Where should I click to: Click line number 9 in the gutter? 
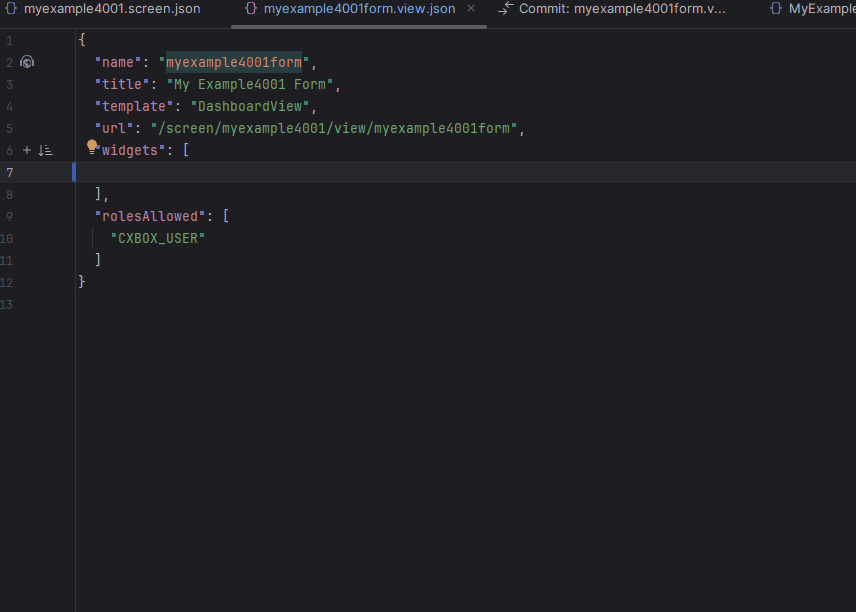tap(9, 216)
